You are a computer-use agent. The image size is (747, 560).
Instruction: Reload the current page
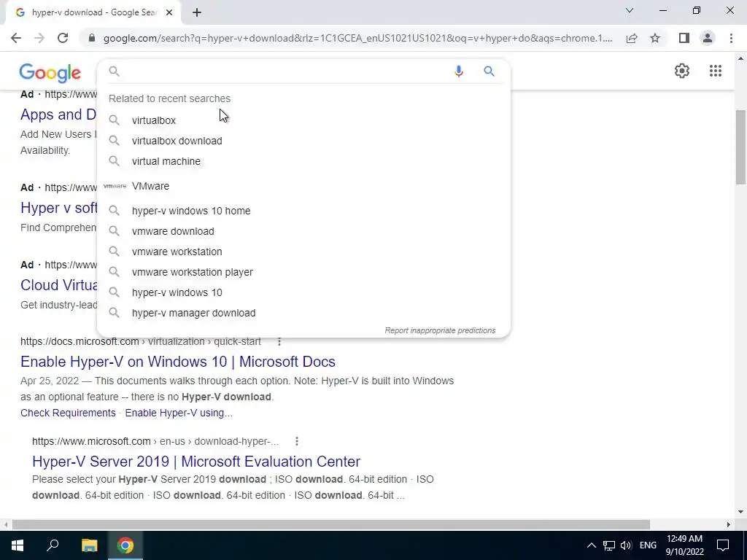[63, 38]
